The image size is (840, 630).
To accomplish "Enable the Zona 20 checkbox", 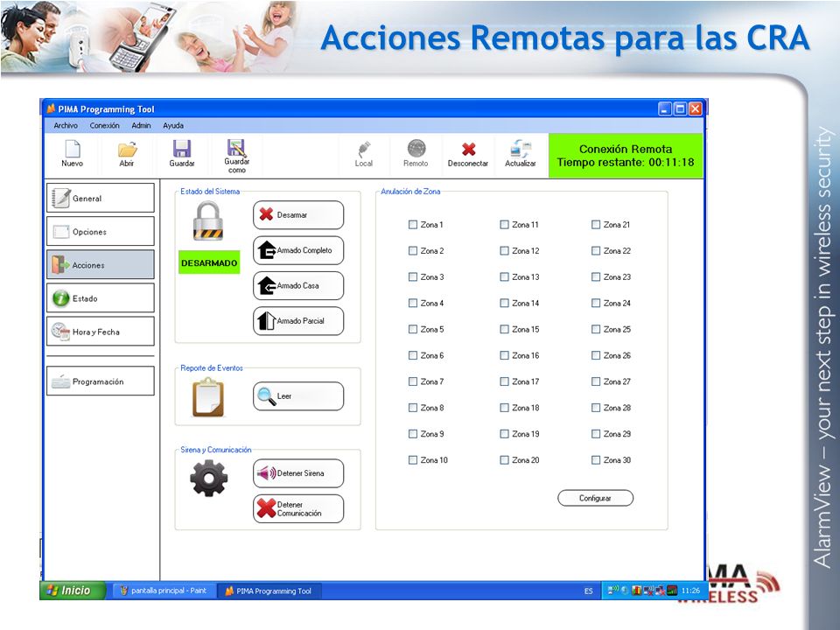I will point(504,459).
